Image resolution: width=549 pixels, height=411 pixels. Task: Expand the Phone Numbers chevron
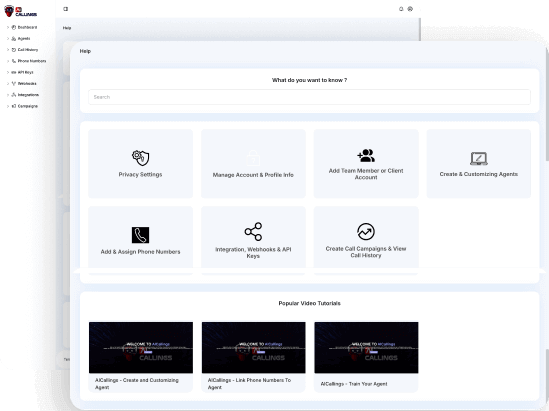pos(8,61)
